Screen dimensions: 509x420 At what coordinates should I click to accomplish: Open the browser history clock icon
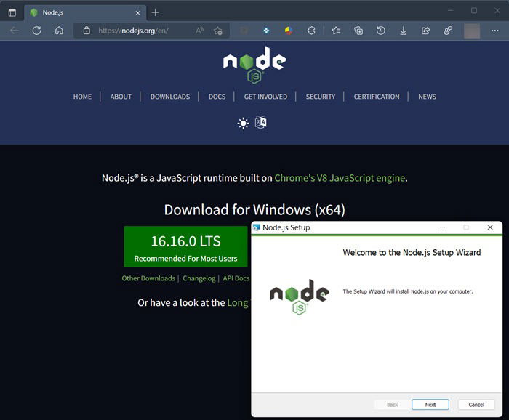coord(381,31)
